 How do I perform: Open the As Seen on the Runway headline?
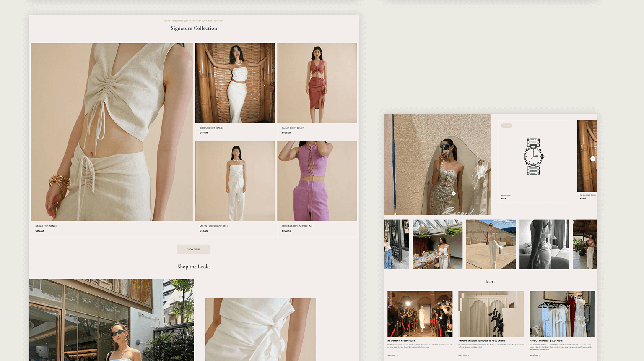tap(401, 341)
